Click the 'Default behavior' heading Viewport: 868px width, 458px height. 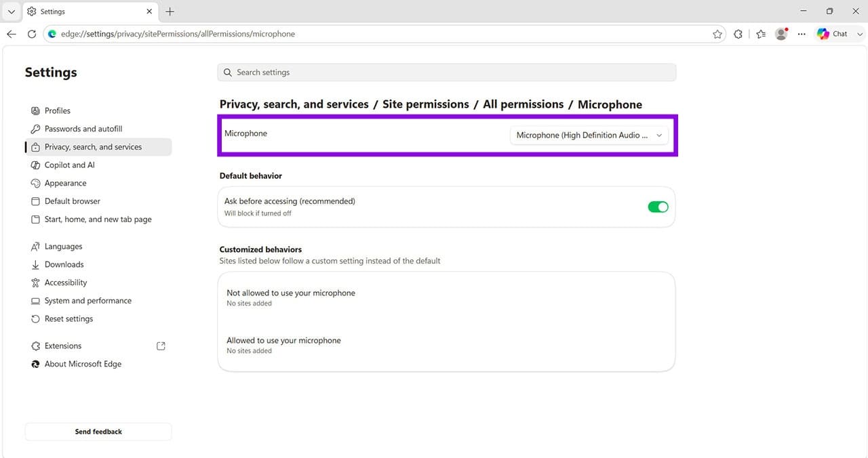click(251, 175)
